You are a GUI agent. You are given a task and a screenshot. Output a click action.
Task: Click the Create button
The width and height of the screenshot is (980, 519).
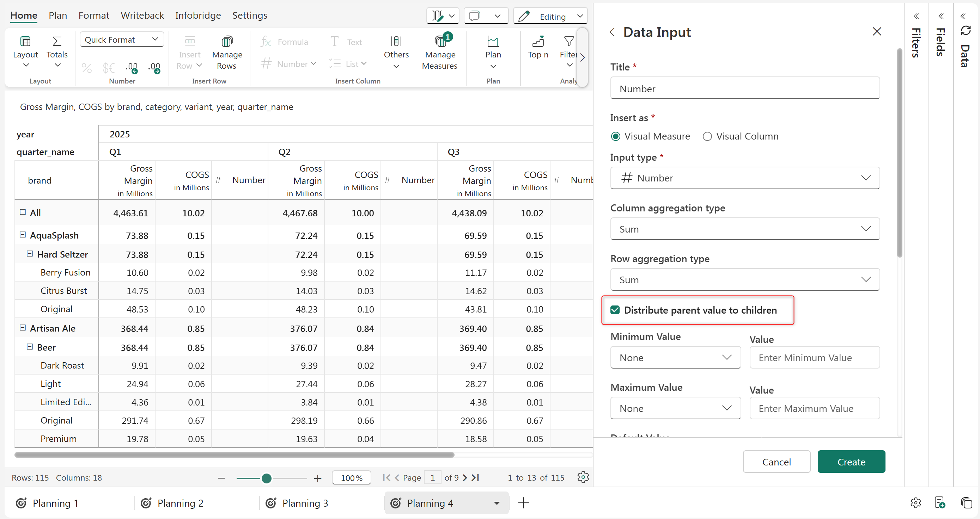pos(851,462)
